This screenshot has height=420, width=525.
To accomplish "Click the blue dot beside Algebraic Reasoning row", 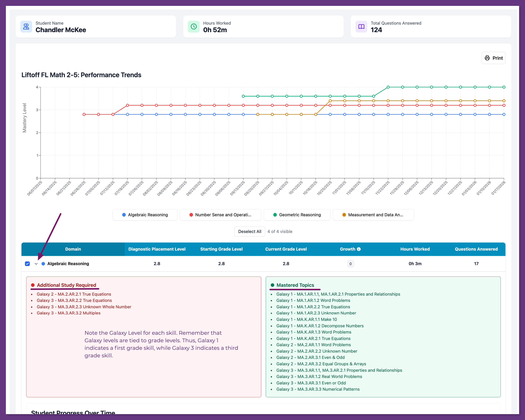I will point(43,263).
